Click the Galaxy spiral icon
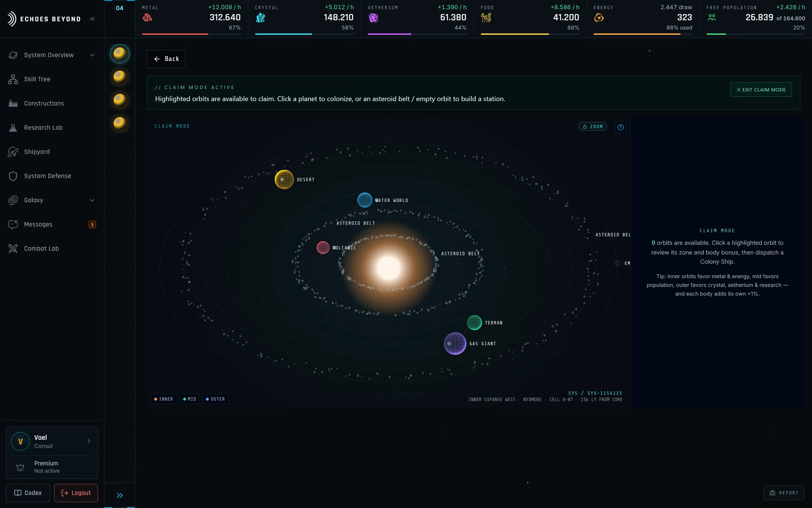This screenshot has height=508, width=812. 13,200
